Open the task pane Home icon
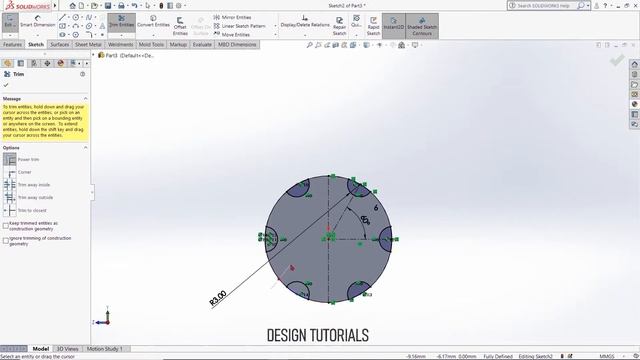640x360 pixels. 634,64
